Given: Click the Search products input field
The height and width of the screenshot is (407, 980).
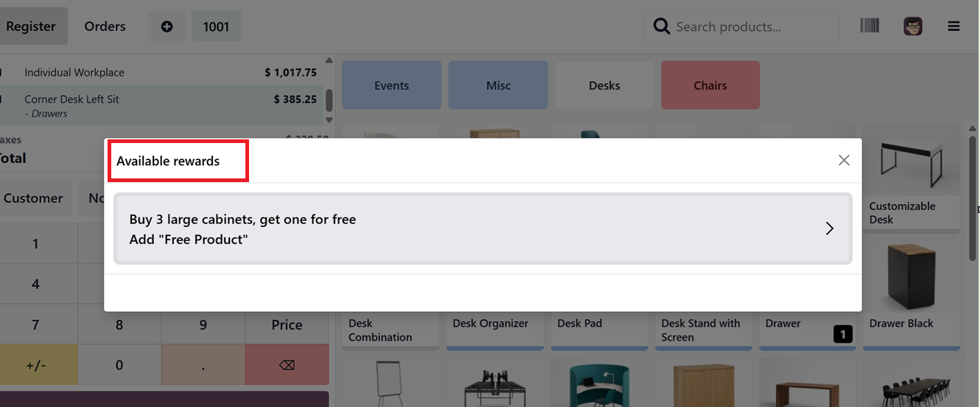Looking at the screenshot, I should pos(752,27).
